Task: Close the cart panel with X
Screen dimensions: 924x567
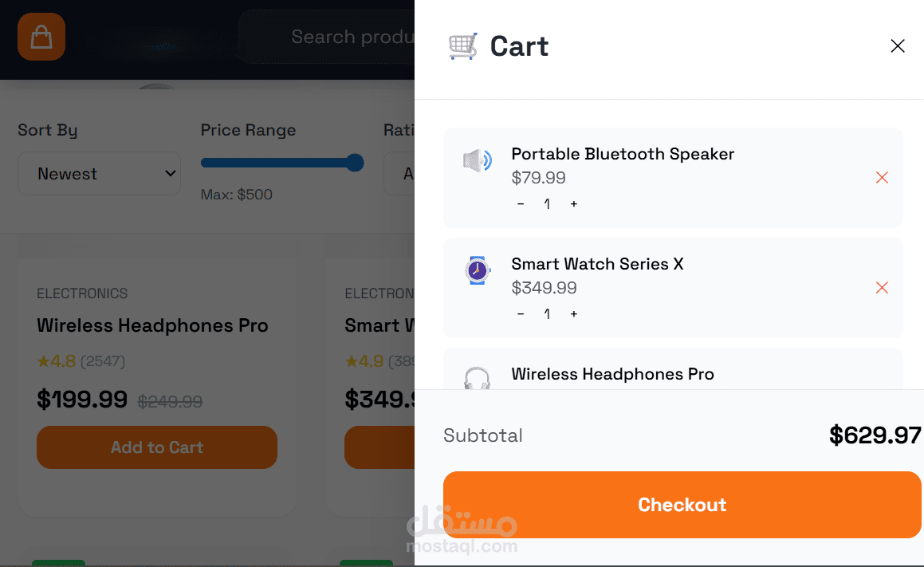Action: click(x=898, y=46)
